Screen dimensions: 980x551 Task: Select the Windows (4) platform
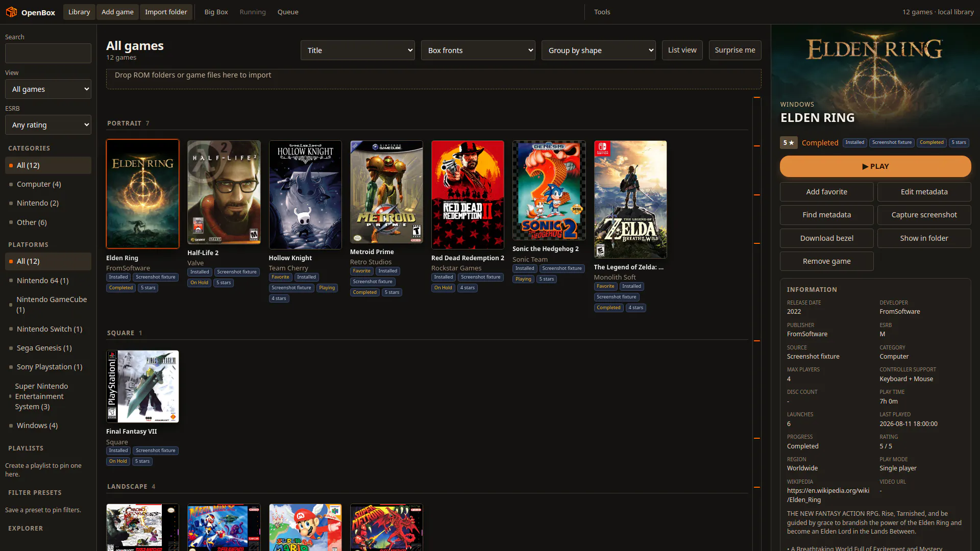pyautogui.click(x=48, y=425)
